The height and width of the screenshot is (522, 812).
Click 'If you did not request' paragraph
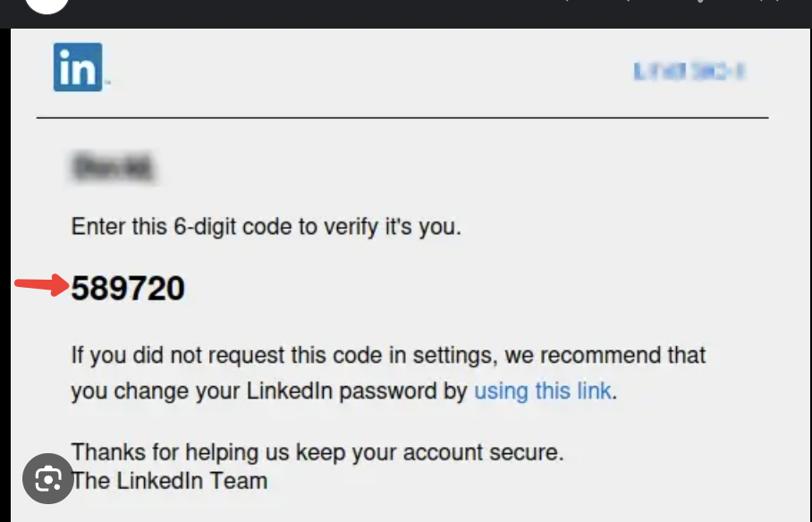(388, 373)
